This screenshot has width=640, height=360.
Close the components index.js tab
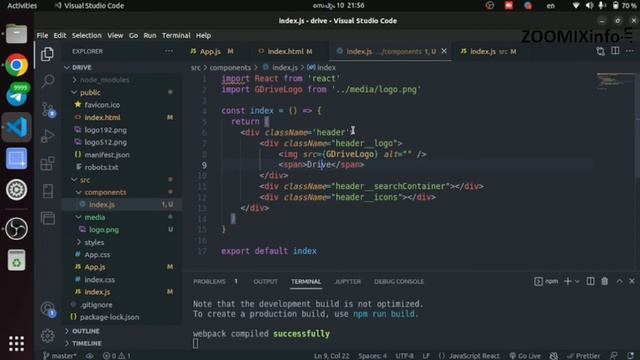tap(444, 51)
